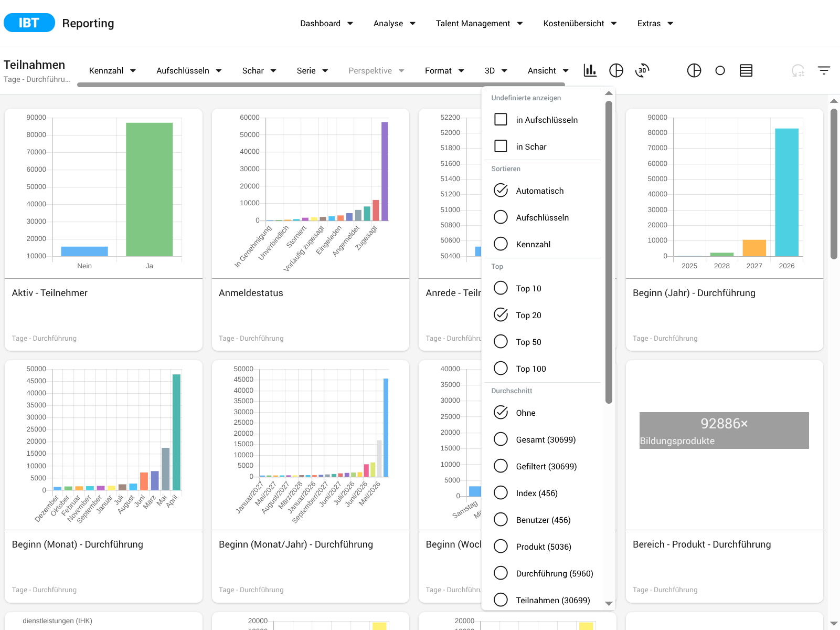This screenshot has width=840, height=630.
Task: Click dropdown arrow next to Extras
Action: pyautogui.click(x=670, y=24)
